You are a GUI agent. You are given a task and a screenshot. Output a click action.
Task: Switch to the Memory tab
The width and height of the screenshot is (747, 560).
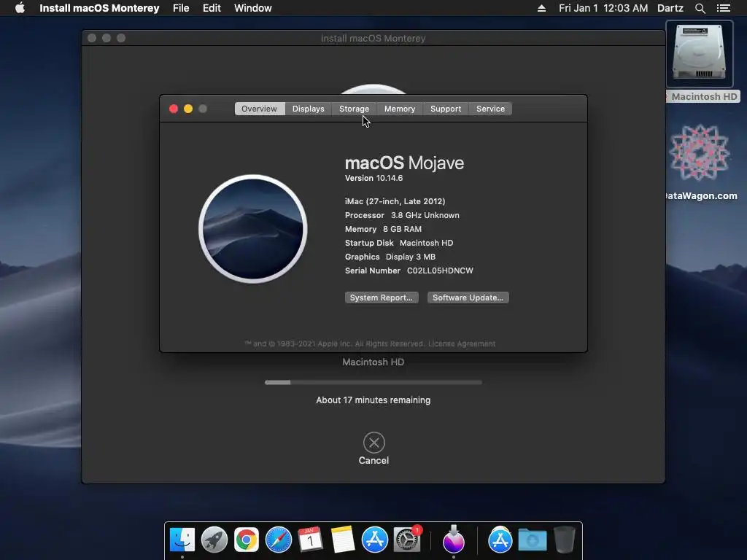point(400,109)
